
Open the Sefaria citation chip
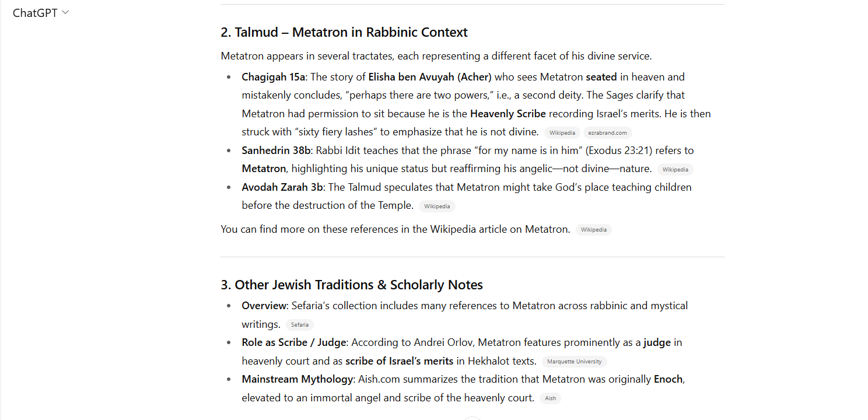[299, 325]
